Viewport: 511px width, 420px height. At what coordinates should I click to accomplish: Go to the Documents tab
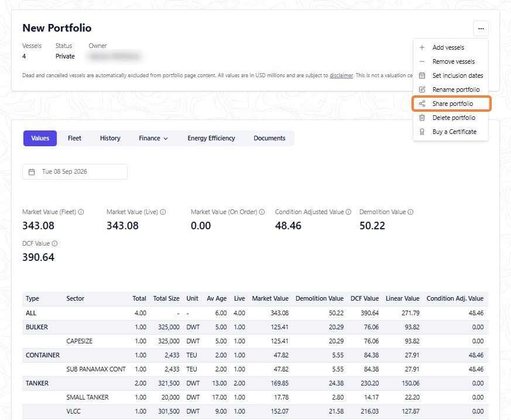[x=269, y=139]
